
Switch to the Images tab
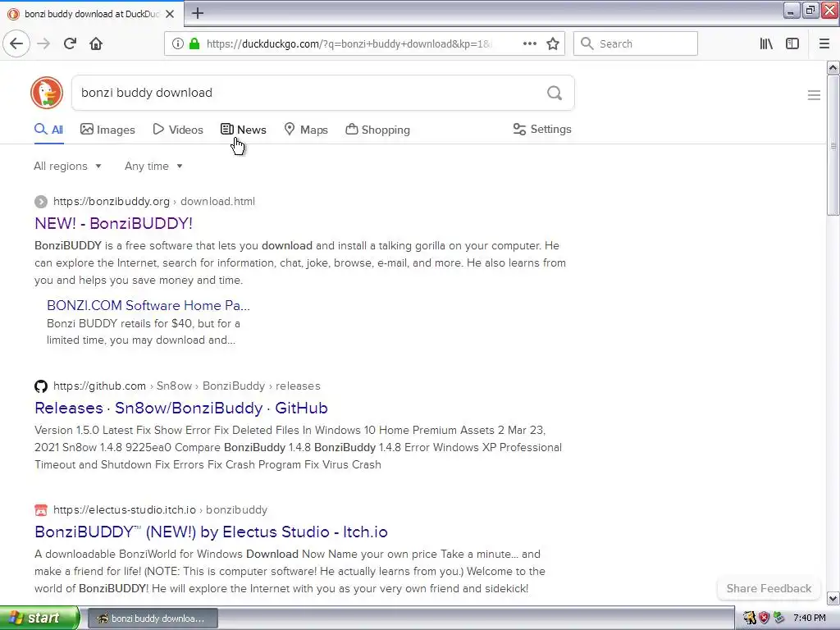(107, 130)
